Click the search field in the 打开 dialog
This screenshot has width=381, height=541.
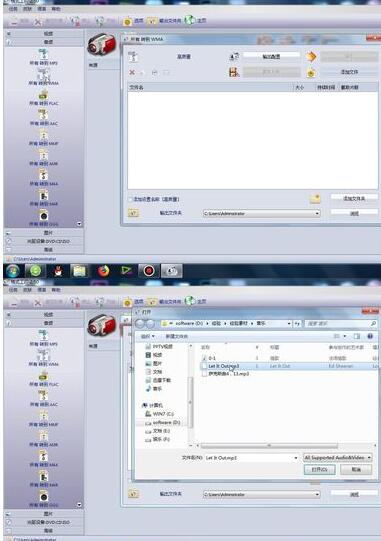click(341, 324)
